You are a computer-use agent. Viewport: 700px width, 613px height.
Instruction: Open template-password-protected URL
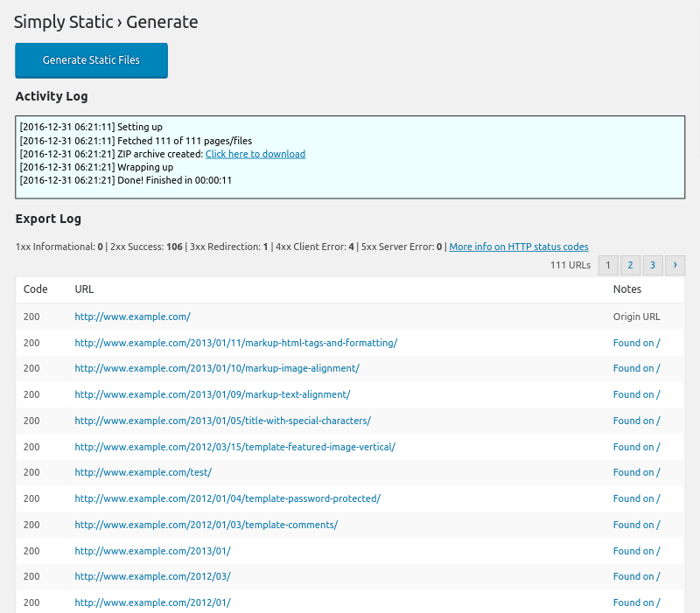pyautogui.click(x=227, y=498)
